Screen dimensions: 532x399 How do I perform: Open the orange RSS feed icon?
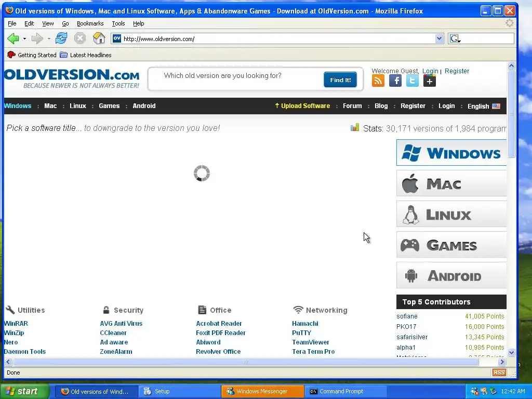[x=378, y=81]
